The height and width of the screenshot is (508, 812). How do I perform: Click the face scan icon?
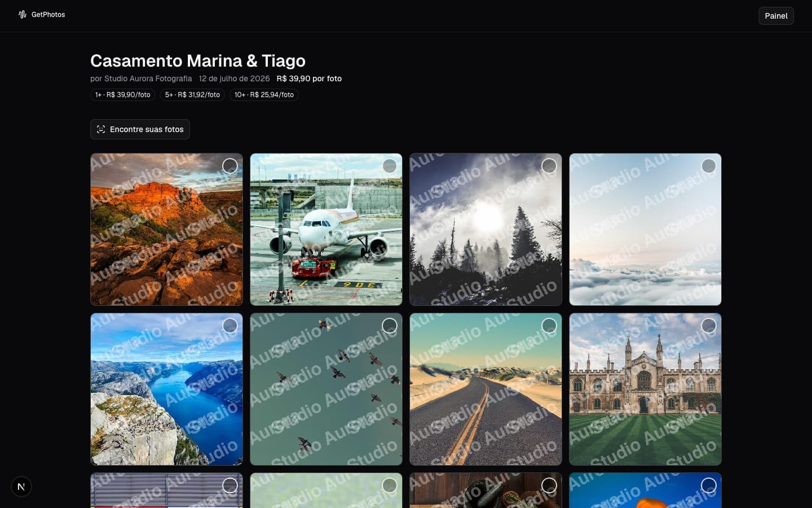(x=101, y=129)
